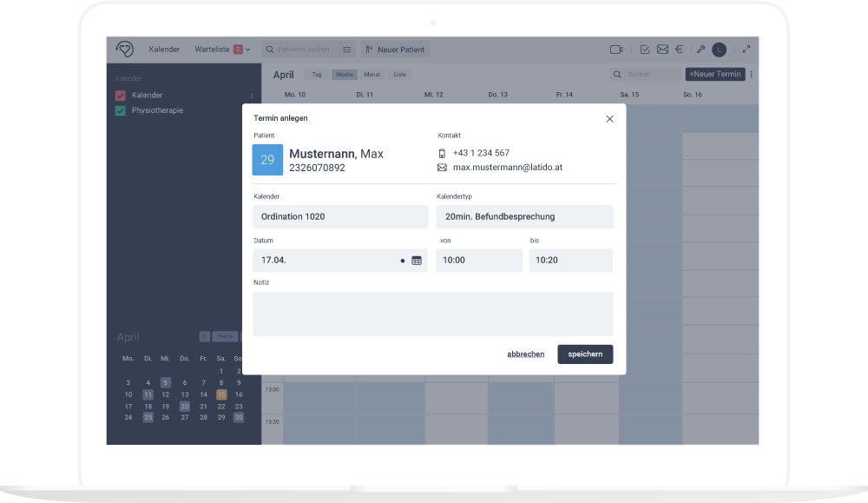Click the patient age badge 29
Screen dimensions: 868x503
(267, 160)
